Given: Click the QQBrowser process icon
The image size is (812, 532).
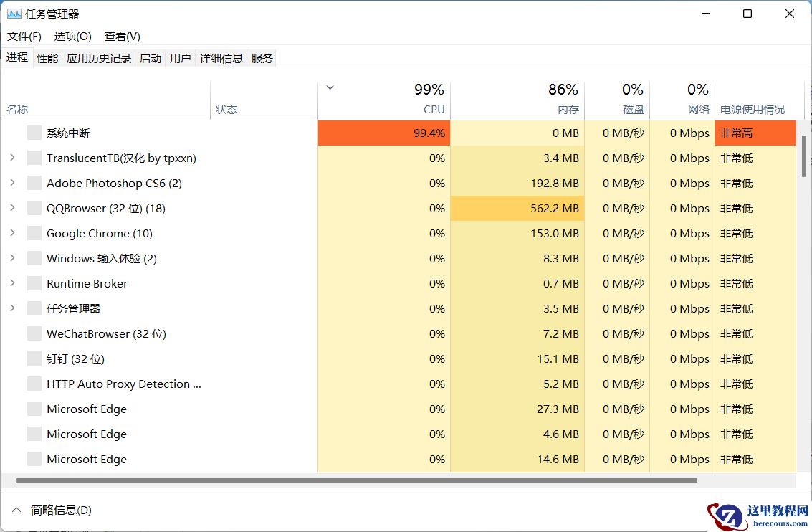Looking at the screenshot, I should click(x=34, y=208).
